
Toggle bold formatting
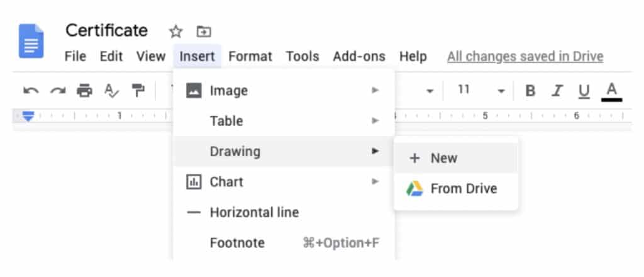tap(530, 91)
